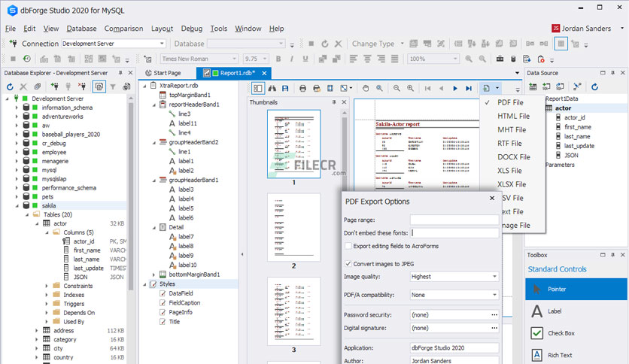Choose XLSX File from export menu
The width and height of the screenshot is (629, 364).
tap(513, 184)
